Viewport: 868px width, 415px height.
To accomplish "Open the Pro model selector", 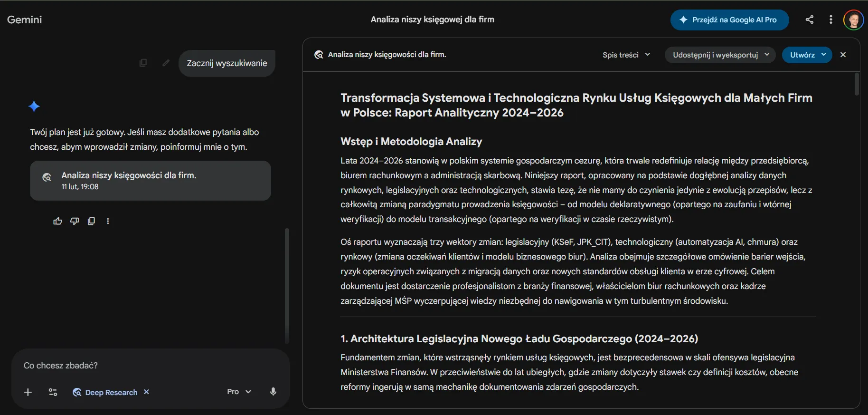I will click(x=238, y=392).
